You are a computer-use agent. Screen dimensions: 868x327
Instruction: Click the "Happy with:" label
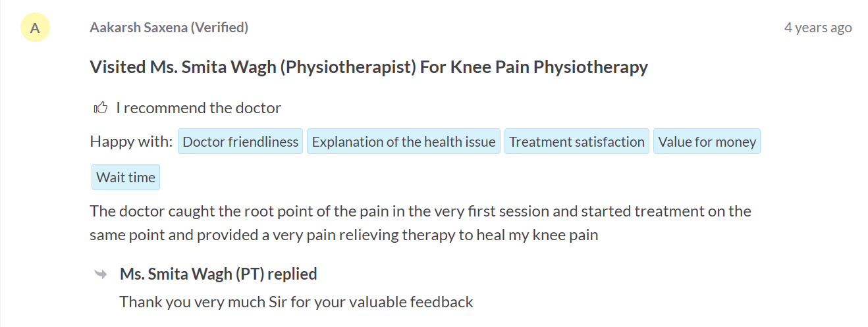click(131, 141)
